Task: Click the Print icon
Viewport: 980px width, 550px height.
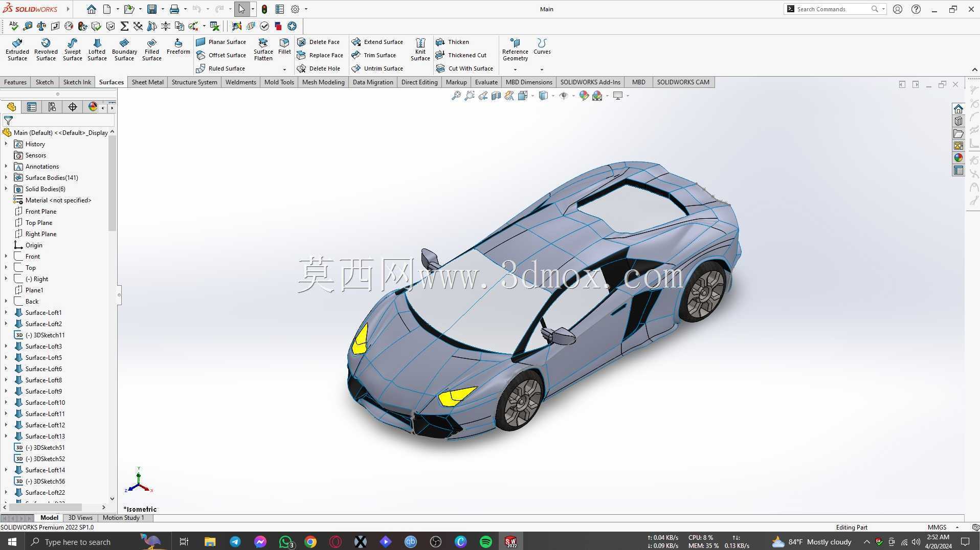Action: coord(174,9)
